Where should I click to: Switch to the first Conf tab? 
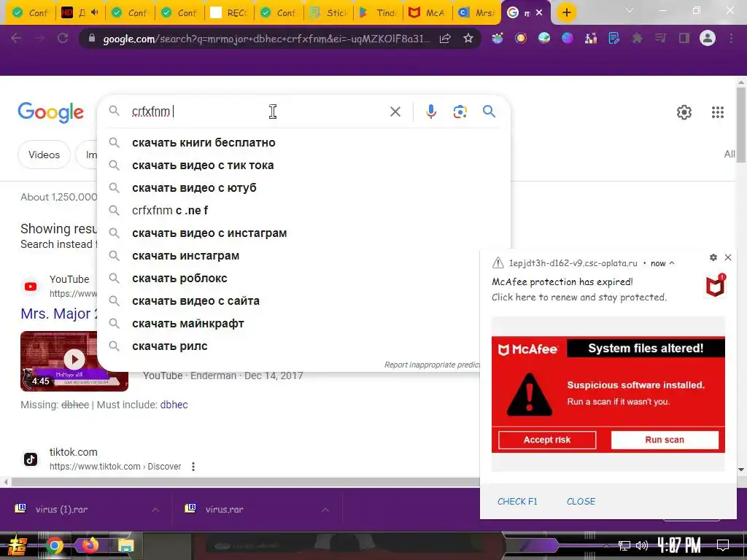click(x=31, y=13)
